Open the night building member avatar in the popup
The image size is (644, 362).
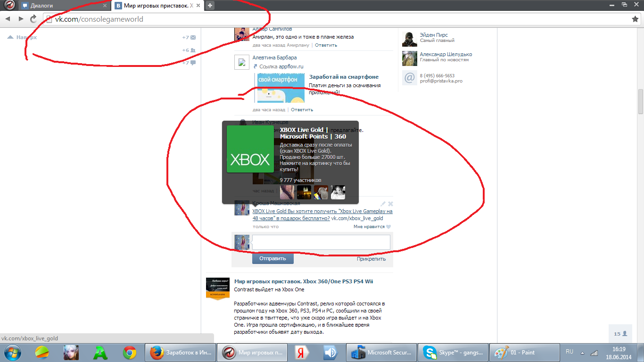point(304,192)
